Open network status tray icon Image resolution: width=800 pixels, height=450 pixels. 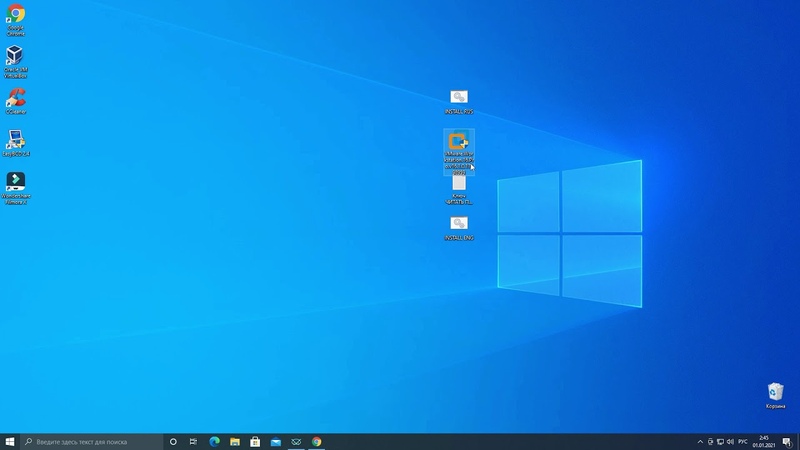[x=720, y=442]
